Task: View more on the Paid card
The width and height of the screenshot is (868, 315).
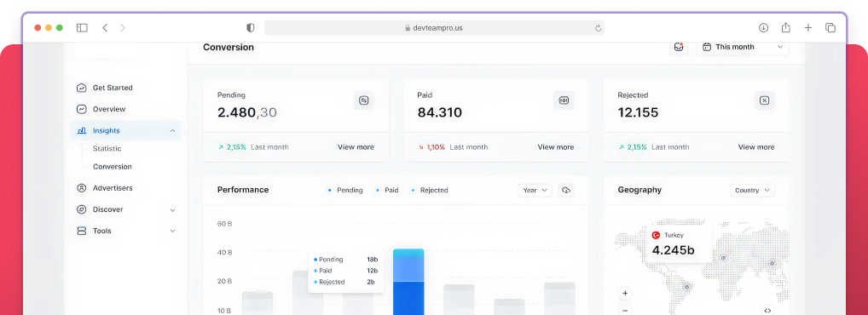Action: (x=555, y=147)
